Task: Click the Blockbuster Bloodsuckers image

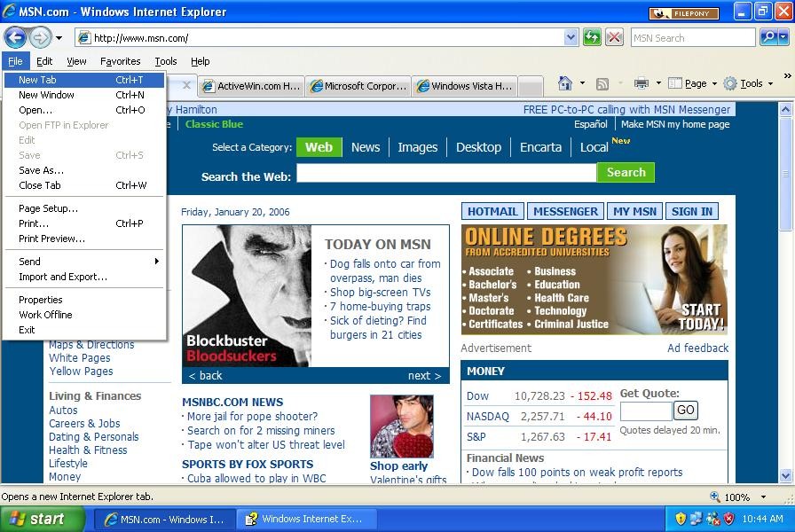Action: pyautogui.click(x=247, y=296)
